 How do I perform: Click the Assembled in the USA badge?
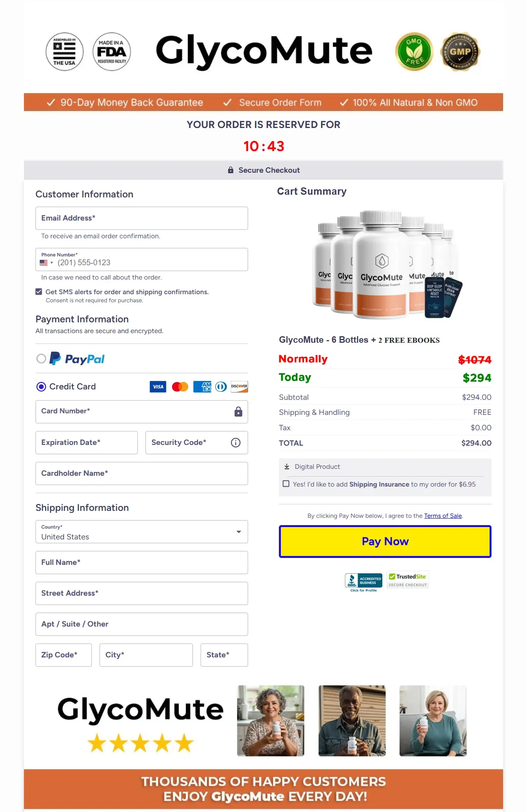64,52
